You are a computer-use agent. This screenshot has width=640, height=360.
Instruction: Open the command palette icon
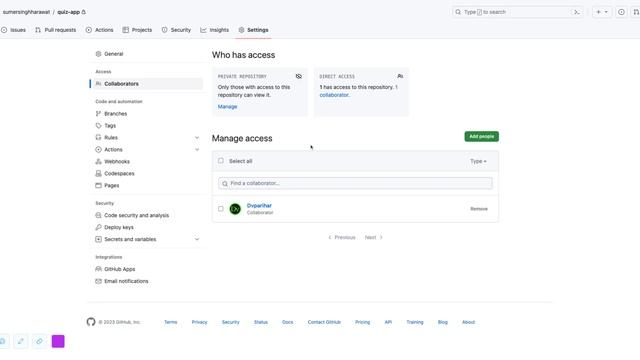tap(577, 12)
